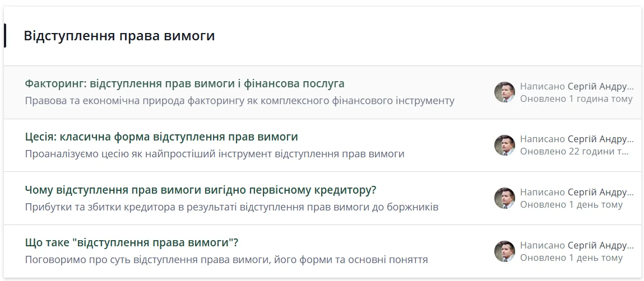Viewport: 644px width, 281px height.
Task: Click author name on the "Що таке" row
Action: click(x=600, y=245)
